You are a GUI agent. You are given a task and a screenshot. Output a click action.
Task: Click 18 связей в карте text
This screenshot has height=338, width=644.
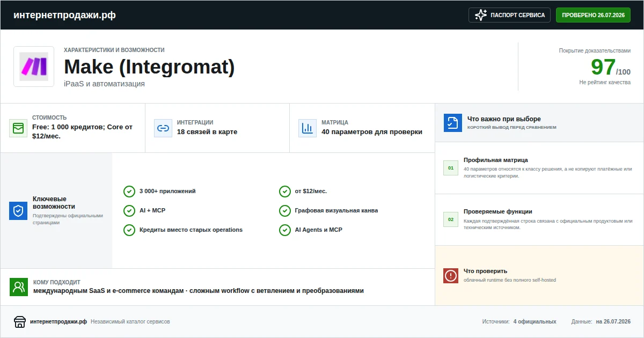207,132
